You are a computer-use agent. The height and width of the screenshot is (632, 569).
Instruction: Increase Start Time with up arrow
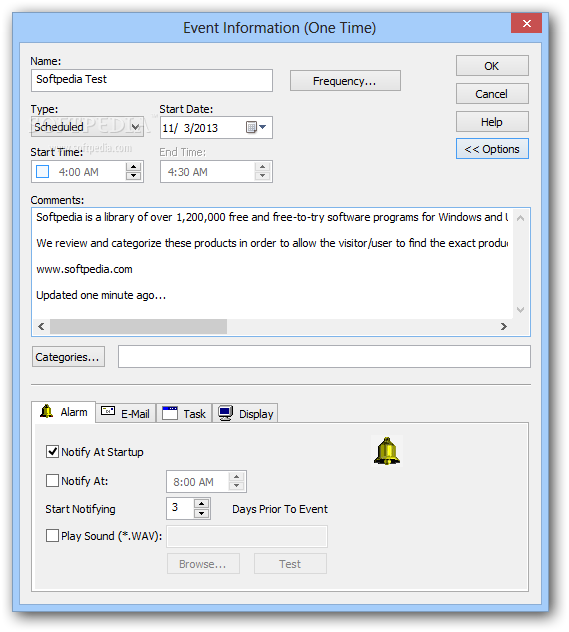pyautogui.click(x=133, y=167)
